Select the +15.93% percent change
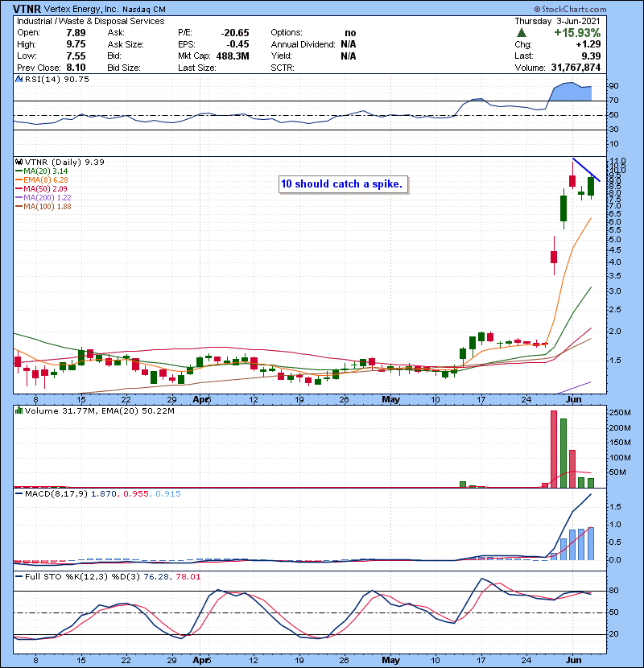This screenshot has height=668, width=644. point(577,33)
